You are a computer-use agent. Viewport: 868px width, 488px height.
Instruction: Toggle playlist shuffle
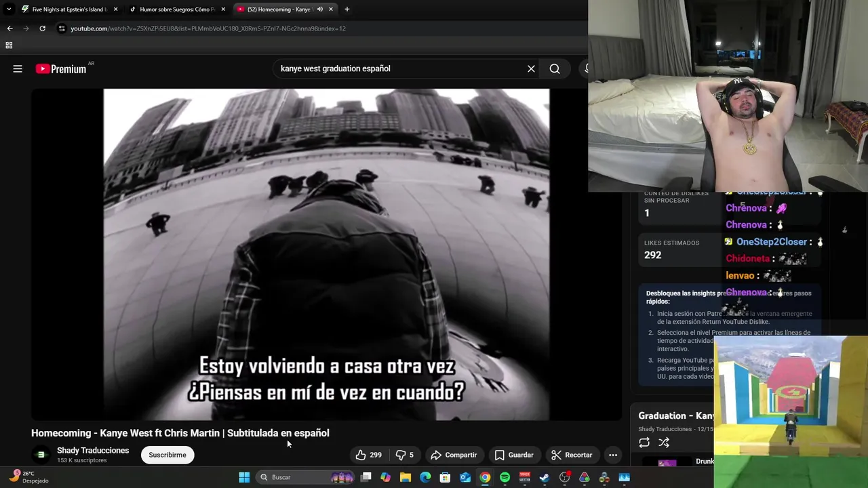[664, 443]
